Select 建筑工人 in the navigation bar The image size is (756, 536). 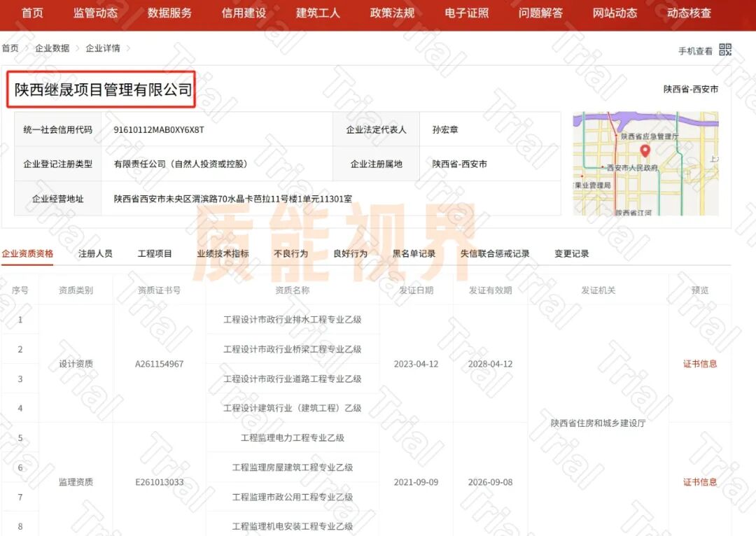click(x=318, y=13)
